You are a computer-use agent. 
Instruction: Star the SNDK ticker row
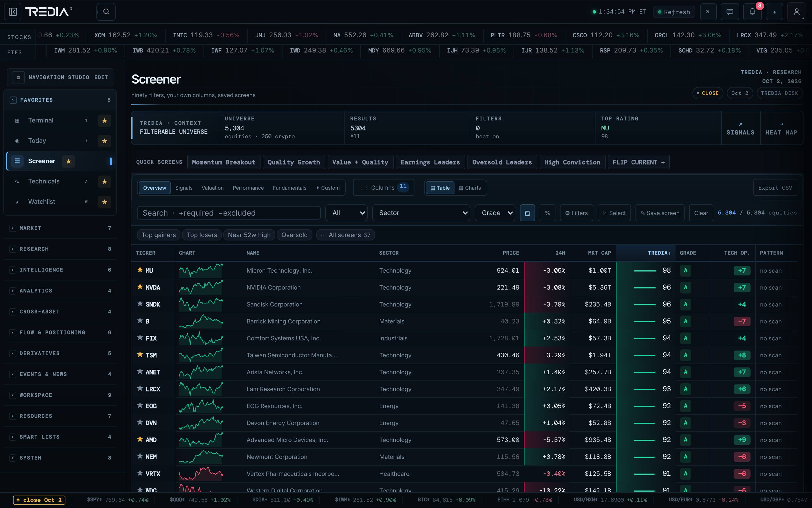coord(140,304)
